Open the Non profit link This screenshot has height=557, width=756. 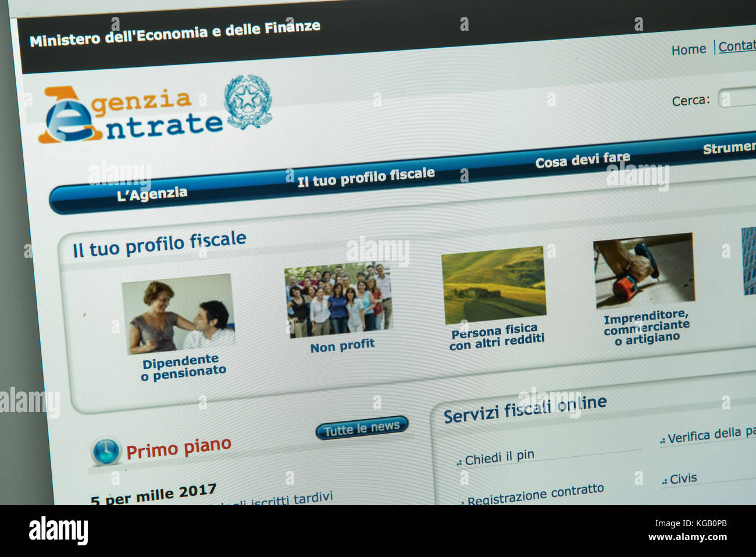pyautogui.click(x=342, y=346)
